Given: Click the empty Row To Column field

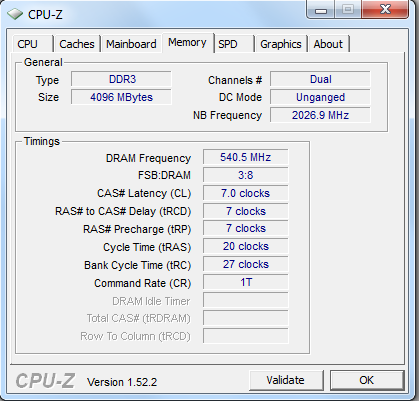Looking at the screenshot, I should 246,336.
